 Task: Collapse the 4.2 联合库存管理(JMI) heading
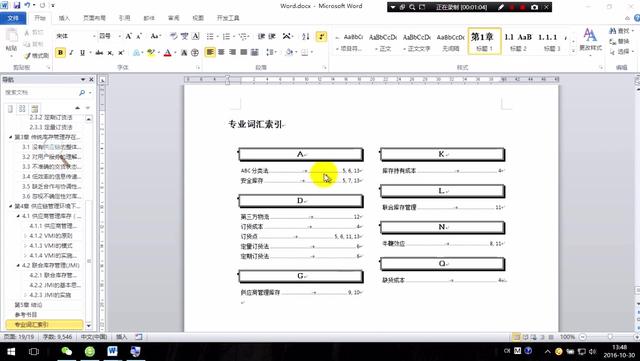(18, 265)
